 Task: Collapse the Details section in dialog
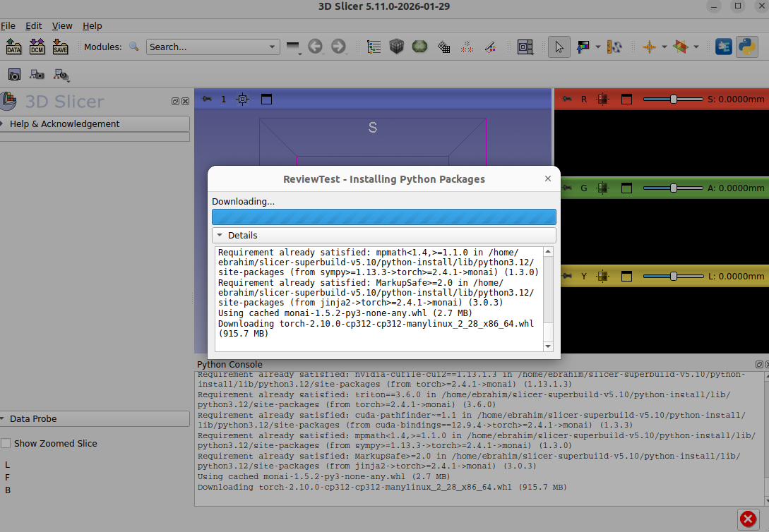(220, 236)
